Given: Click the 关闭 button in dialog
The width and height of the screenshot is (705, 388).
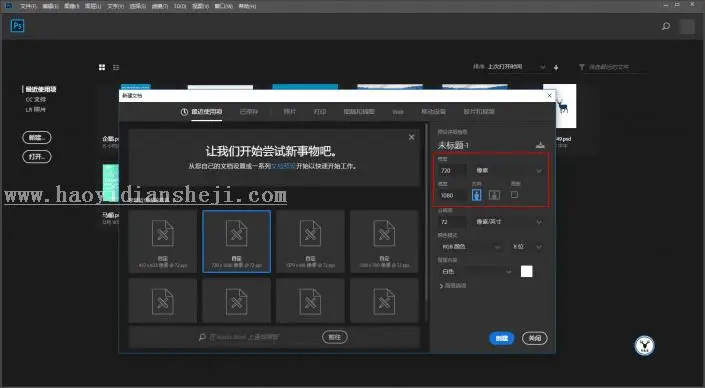Looking at the screenshot, I should 535,338.
